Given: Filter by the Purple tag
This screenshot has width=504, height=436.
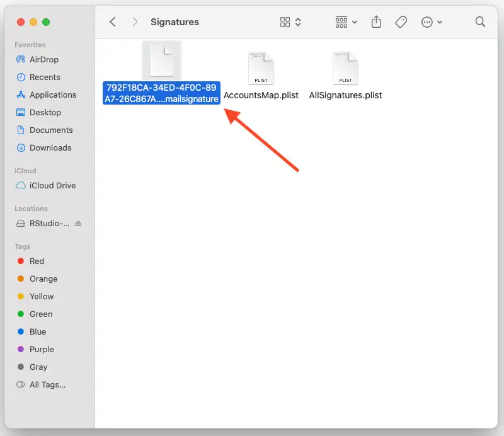Looking at the screenshot, I should (x=42, y=349).
